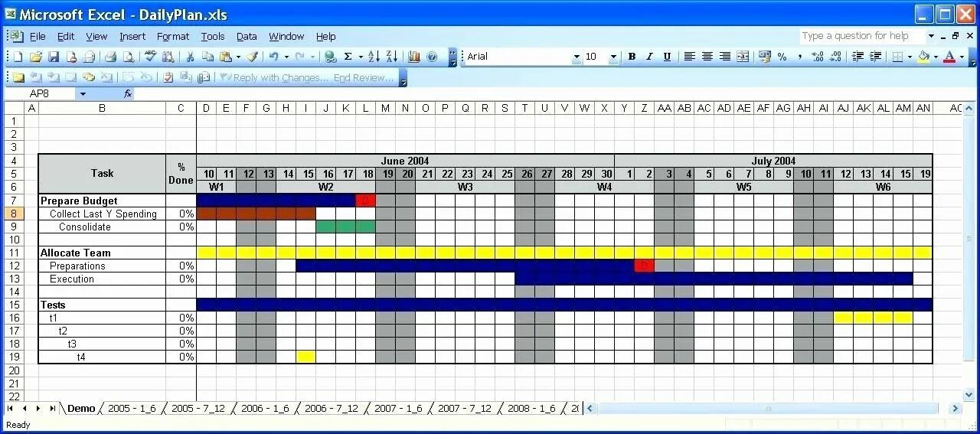
Task: Save the workbook with the floppy icon
Action: point(54,57)
